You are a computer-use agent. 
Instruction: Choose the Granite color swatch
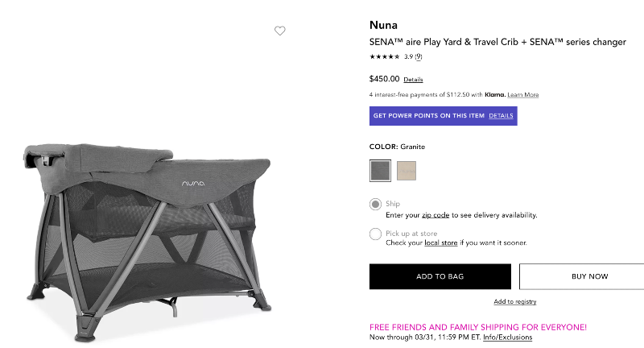coord(380,171)
